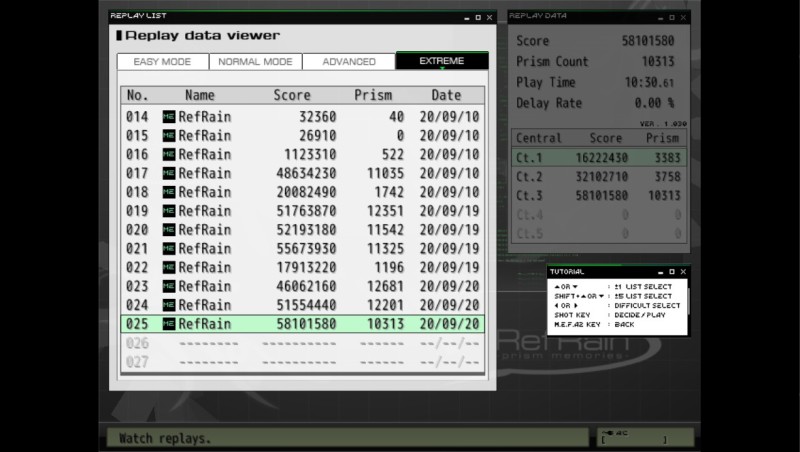Select replay 021 score 55673930
800x452 pixels.
pos(303,249)
